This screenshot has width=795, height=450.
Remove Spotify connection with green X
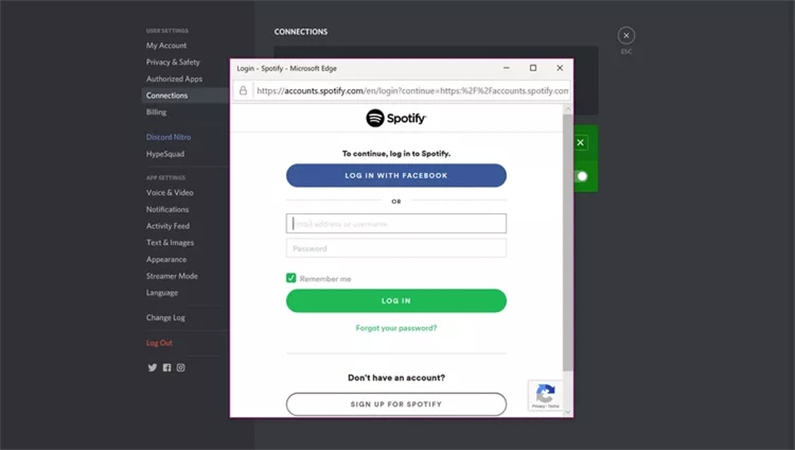click(x=581, y=143)
